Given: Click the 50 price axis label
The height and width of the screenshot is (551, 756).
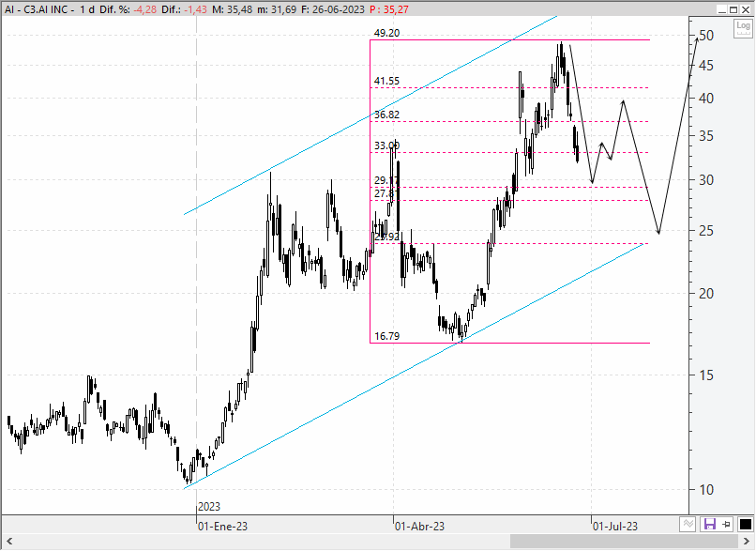Looking at the screenshot, I should tap(706, 36).
